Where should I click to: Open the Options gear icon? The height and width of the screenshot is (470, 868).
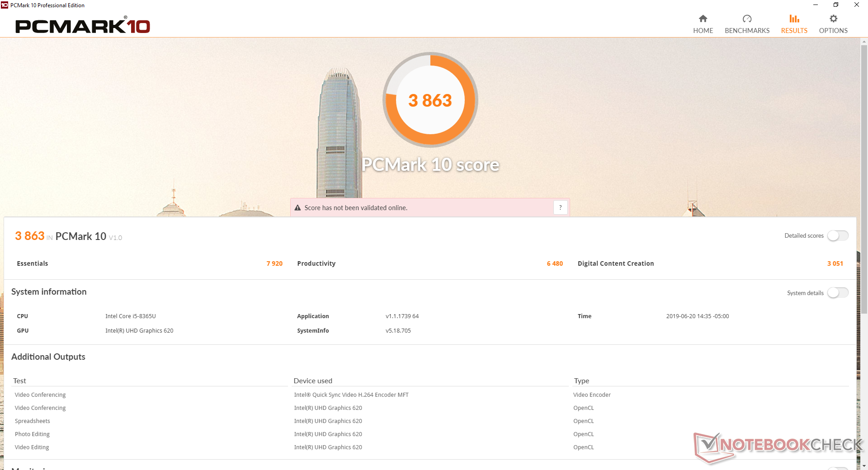tap(833, 19)
